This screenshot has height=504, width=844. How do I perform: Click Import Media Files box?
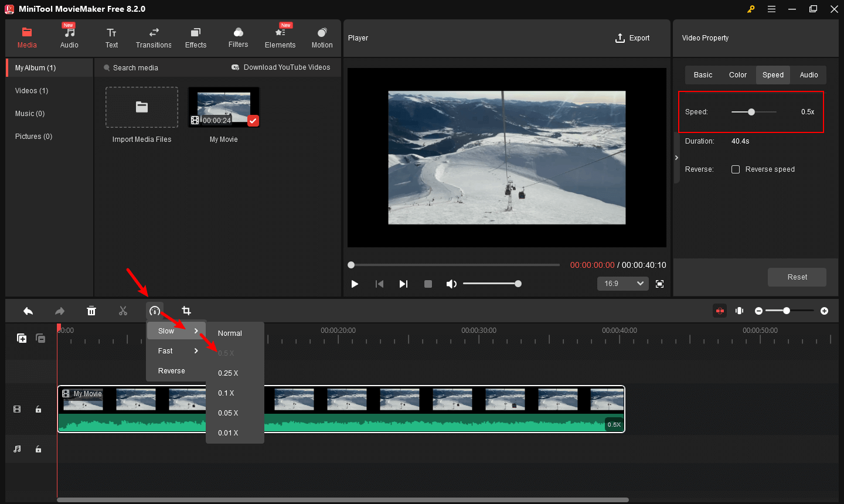click(142, 107)
